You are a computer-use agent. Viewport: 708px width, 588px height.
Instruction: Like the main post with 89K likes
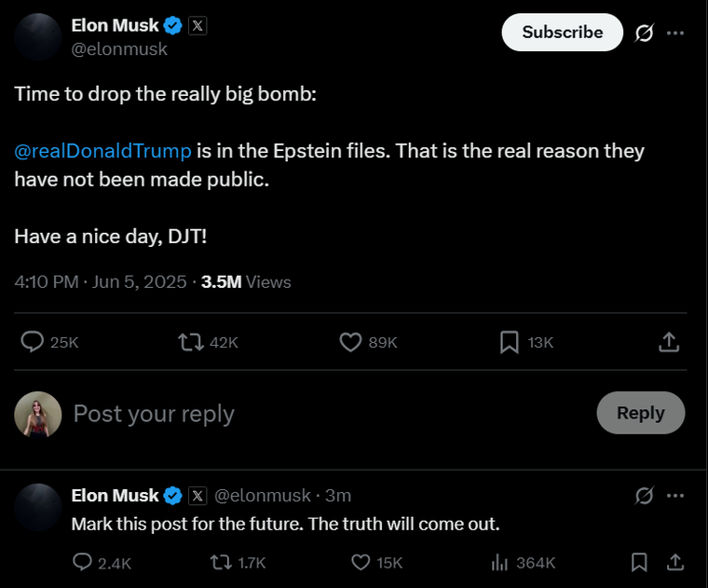tap(350, 342)
